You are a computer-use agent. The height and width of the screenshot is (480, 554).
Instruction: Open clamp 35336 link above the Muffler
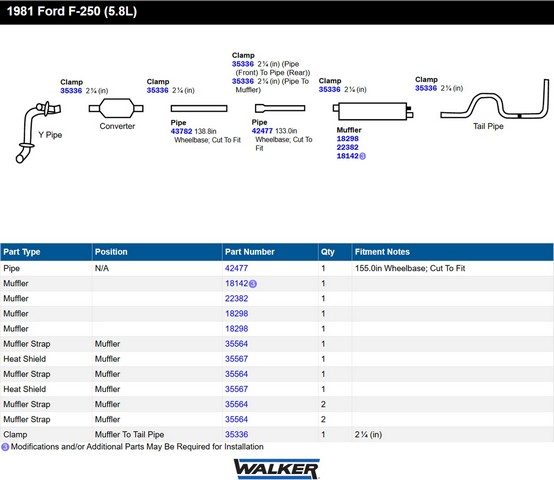(329, 89)
